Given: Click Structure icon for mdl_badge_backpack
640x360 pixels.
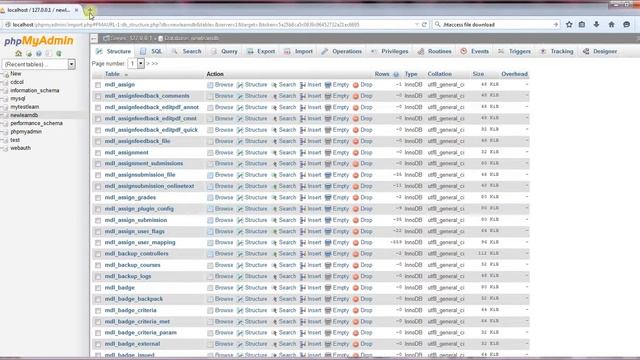Looking at the screenshot, I should point(240,299).
